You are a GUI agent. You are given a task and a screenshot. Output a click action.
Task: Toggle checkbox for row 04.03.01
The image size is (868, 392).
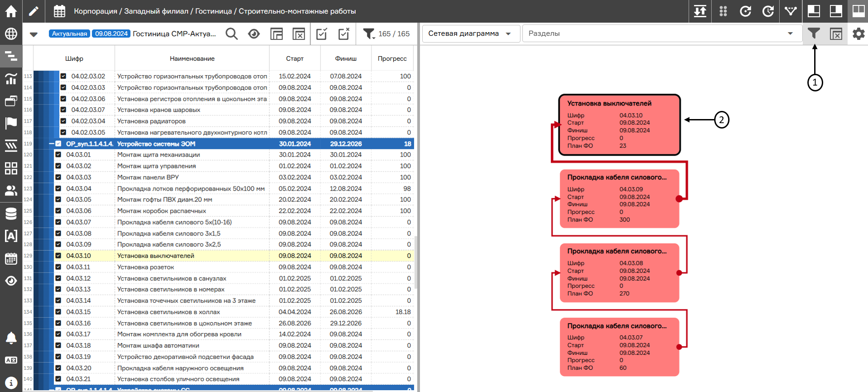tap(58, 154)
